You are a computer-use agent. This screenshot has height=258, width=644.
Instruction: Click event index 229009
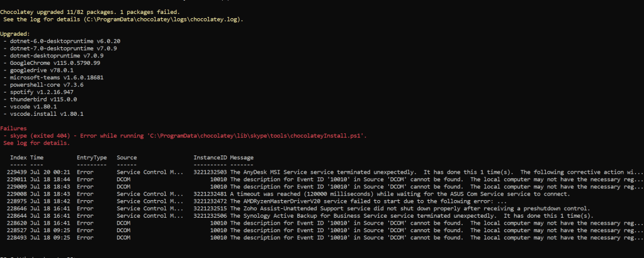[x=17, y=186]
